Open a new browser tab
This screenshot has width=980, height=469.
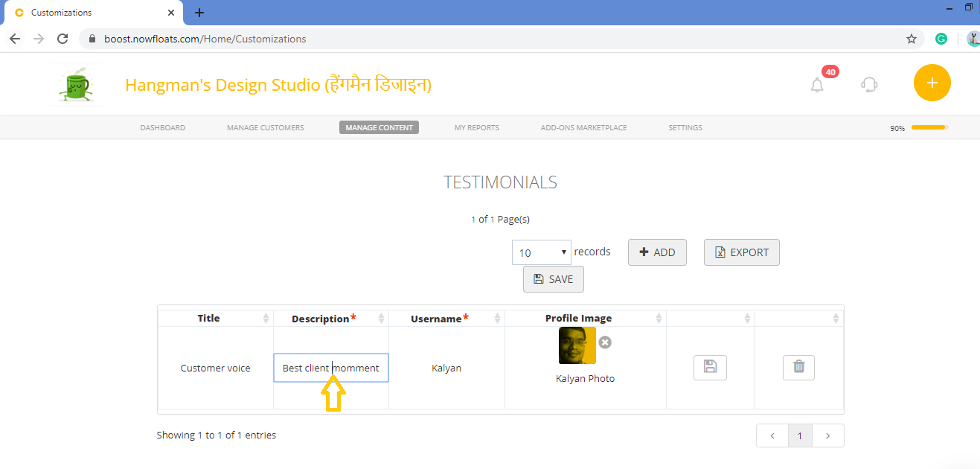point(199,13)
